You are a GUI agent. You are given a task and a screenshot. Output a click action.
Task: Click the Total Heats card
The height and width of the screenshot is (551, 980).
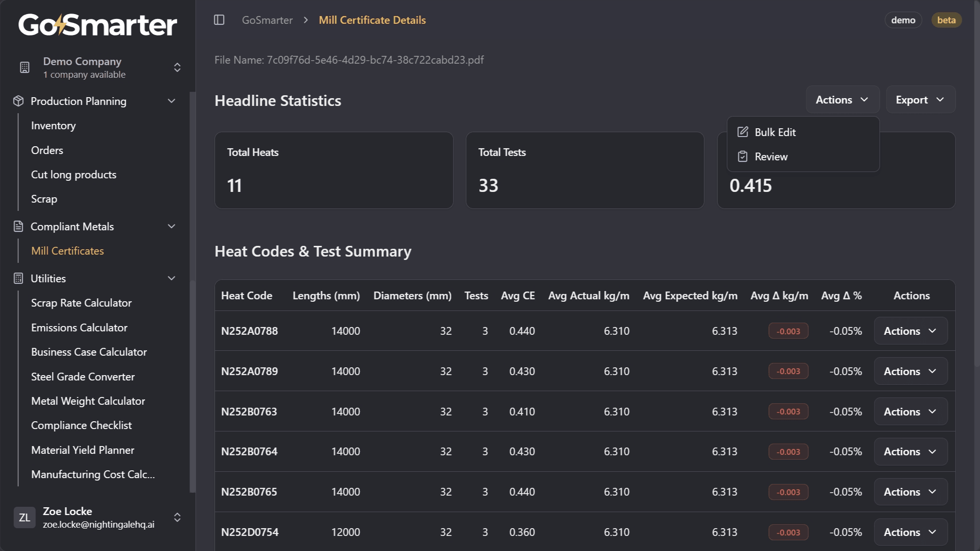pyautogui.click(x=334, y=171)
